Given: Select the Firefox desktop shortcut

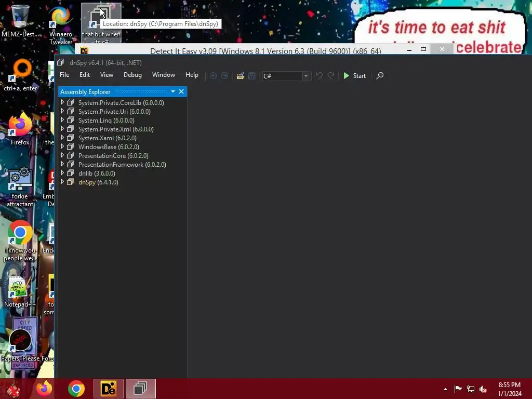Looking at the screenshot, I should (x=20, y=129).
